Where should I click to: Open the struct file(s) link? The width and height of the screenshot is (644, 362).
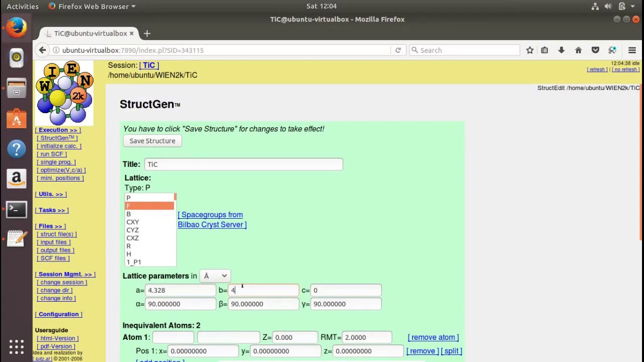click(57, 234)
